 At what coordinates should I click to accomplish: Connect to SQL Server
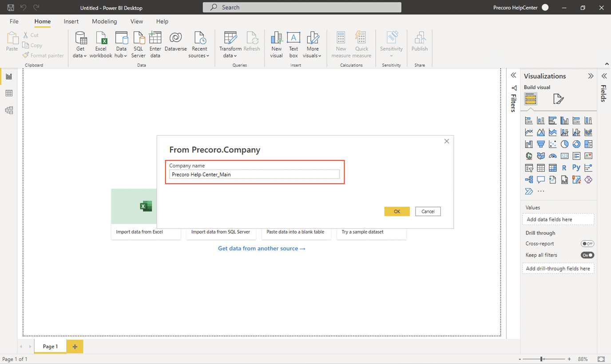click(x=138, y=43)
